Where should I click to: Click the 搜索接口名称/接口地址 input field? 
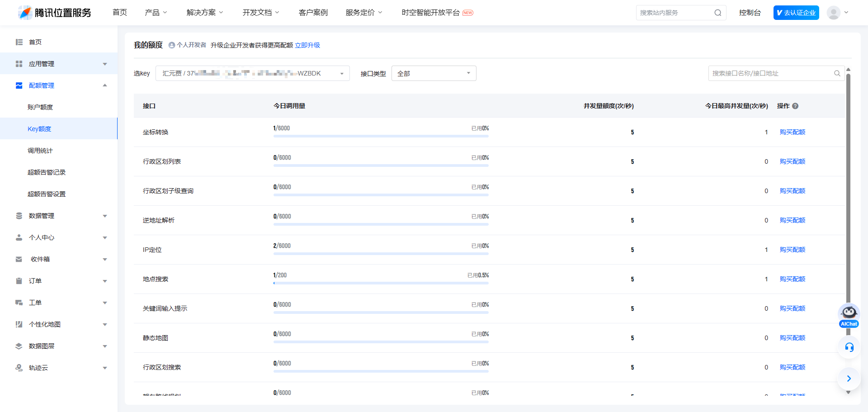(771, 73)
